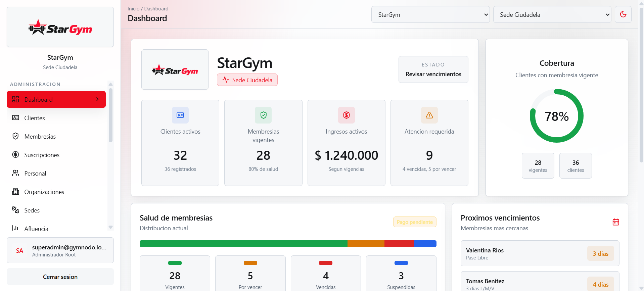Viewport: 644px width, 291px height.
Task: Open Membresias in the sidebar menu
Action: pos(56,136)
